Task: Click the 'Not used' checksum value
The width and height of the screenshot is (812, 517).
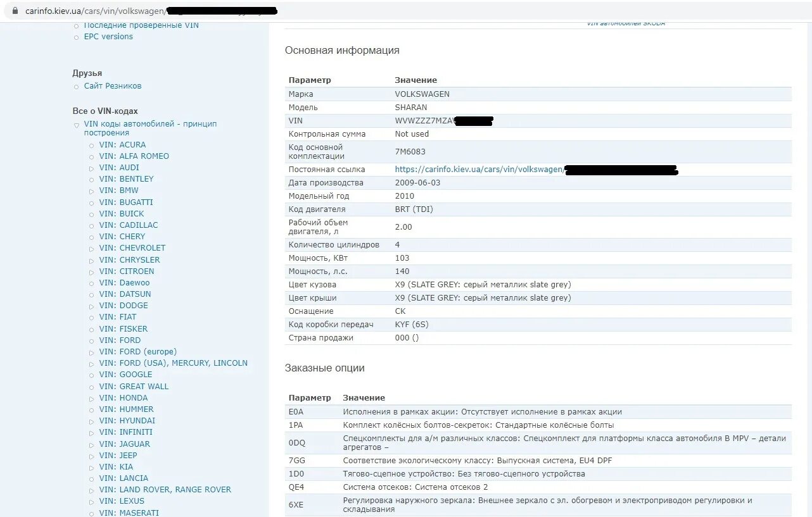Action: pos(412,134)
